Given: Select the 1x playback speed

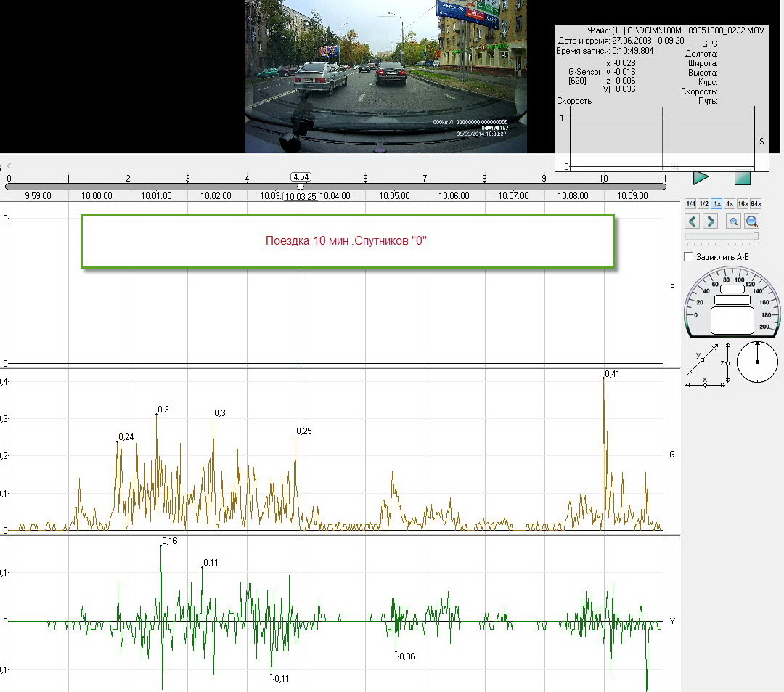Looking at the screenshot, I should (716, 204).
